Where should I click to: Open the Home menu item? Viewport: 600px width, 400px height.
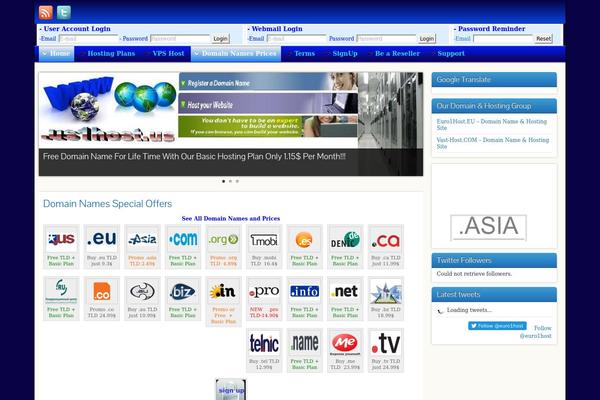click(57, 54)
